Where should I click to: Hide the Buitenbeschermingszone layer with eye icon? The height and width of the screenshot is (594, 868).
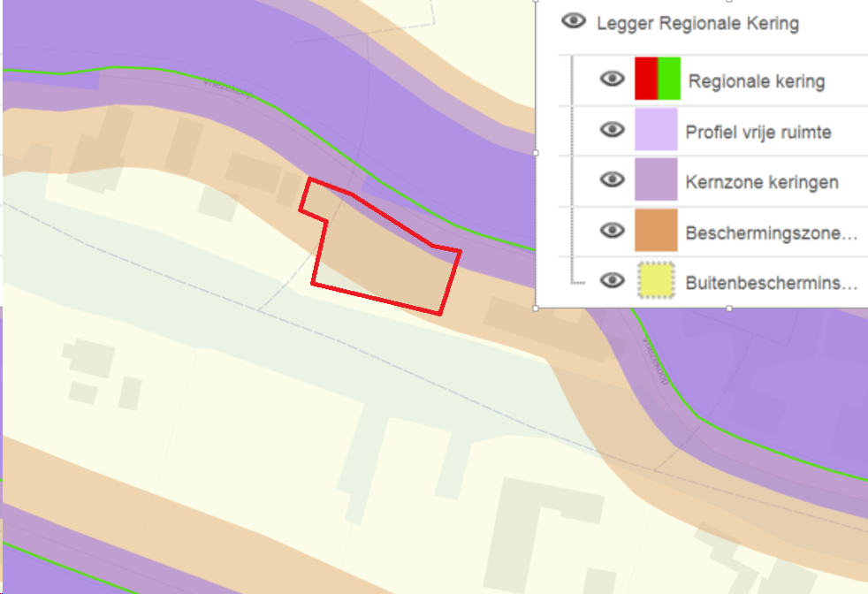point(612,281)
